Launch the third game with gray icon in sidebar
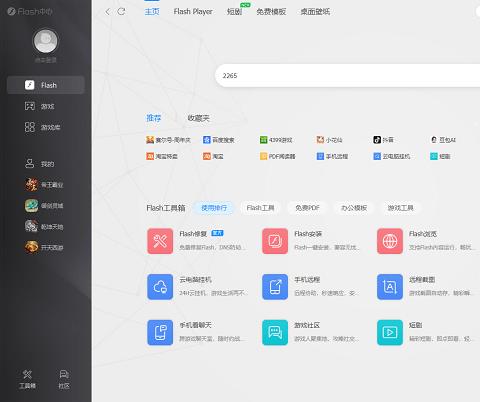This screenshot has width=480, height=402. click(44, 226)
